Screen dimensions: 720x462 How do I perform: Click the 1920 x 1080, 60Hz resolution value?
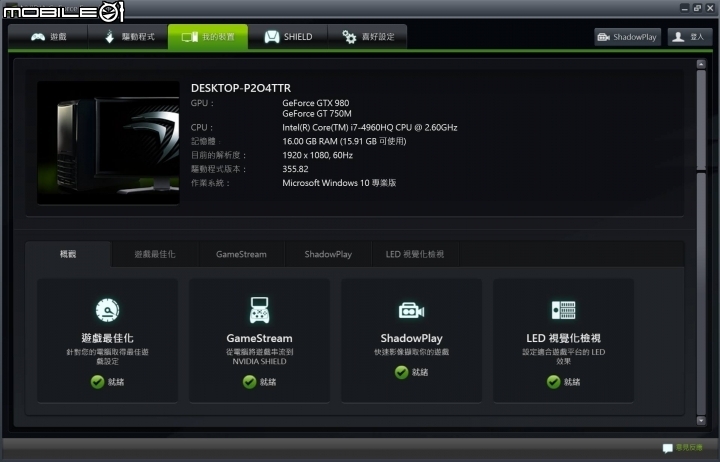click(317, 155)
